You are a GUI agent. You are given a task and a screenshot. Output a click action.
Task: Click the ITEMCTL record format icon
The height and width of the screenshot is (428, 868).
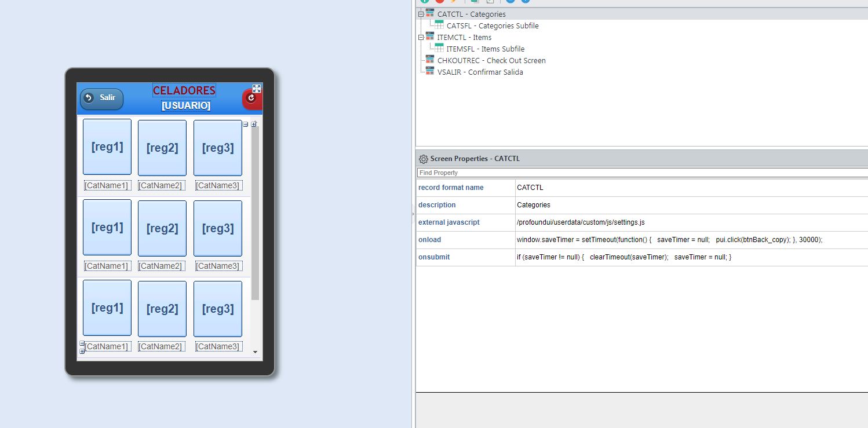[429, 36]
